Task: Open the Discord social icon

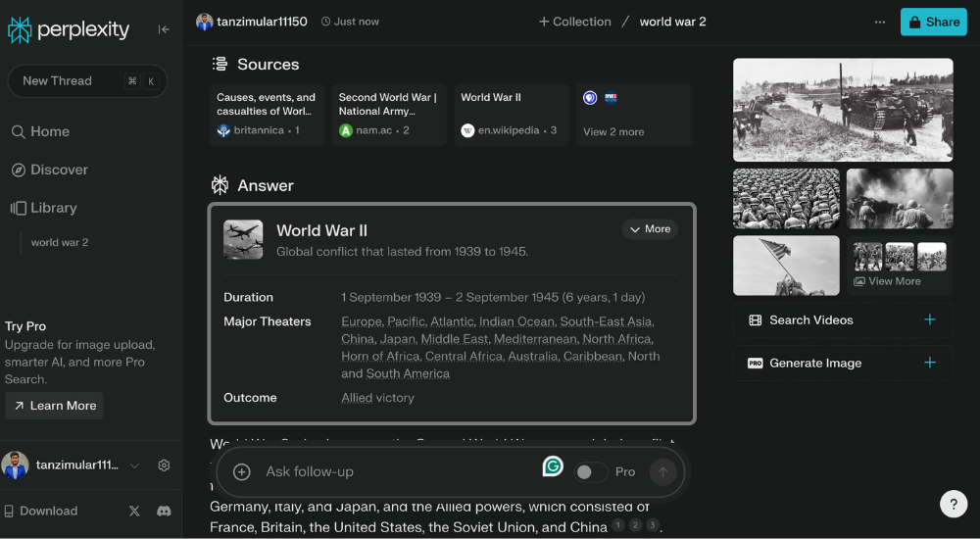Action: pyautogui.click(x=164, y=511)
